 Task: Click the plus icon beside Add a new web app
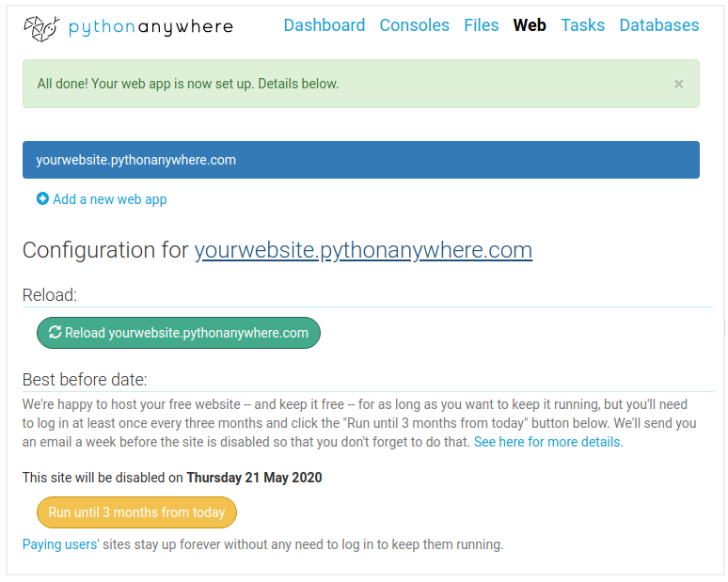click(x=42, y=198)
